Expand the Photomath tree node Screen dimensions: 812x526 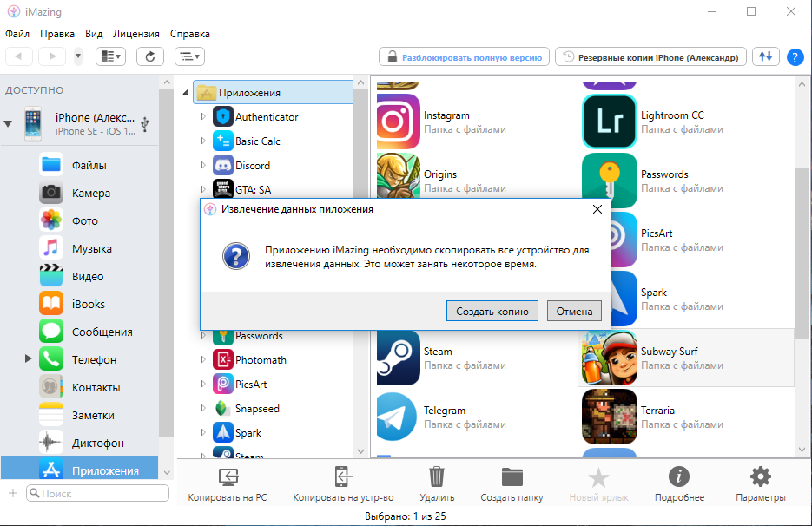(203, 359)
